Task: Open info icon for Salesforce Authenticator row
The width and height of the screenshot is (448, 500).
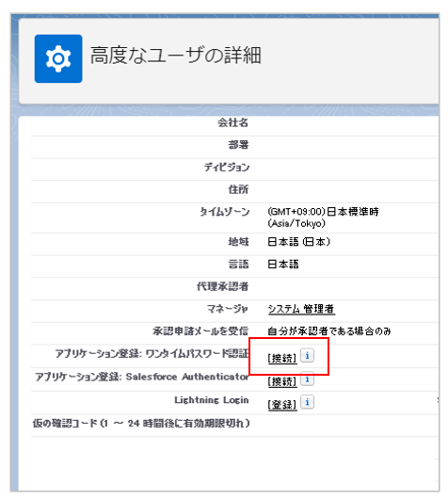Action: click(x=307, y=379)
